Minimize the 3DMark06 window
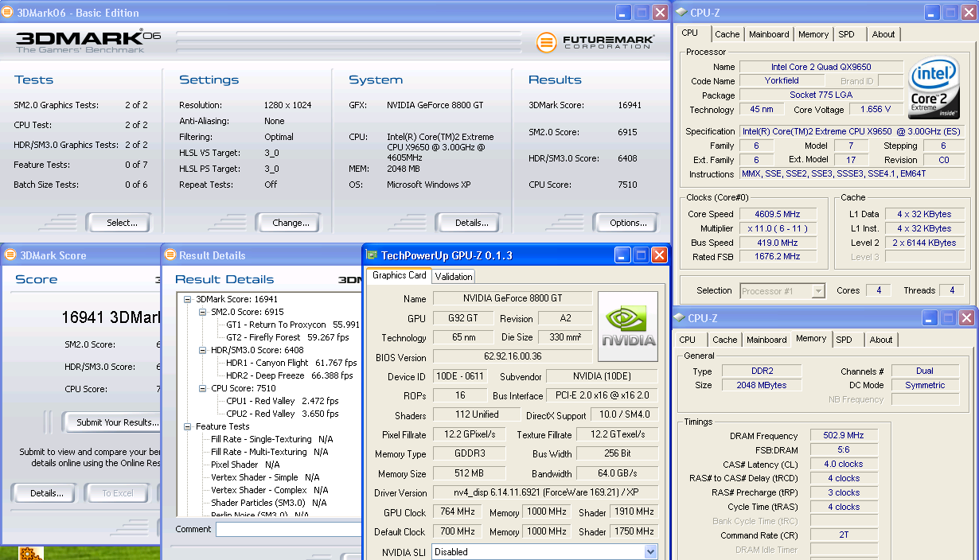 point(623,13)
